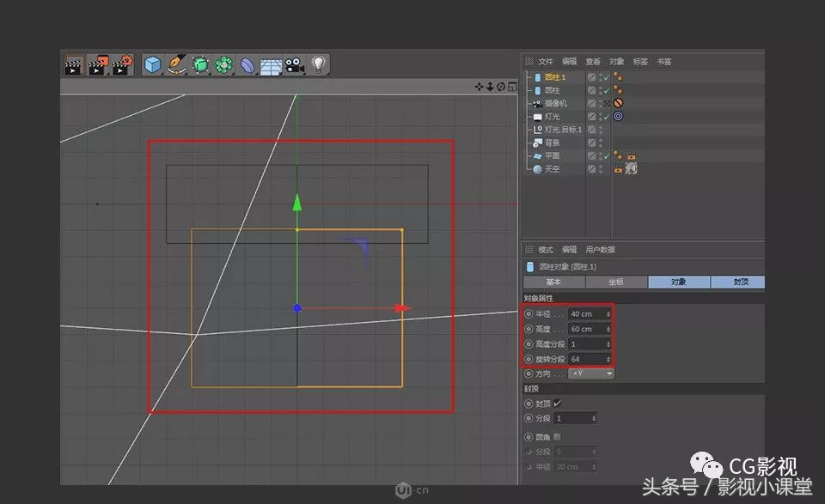Screen dimensions: 825x504
Task: Select the spline Pen tool
Action: pyautogui.click(x=177, y=64)
